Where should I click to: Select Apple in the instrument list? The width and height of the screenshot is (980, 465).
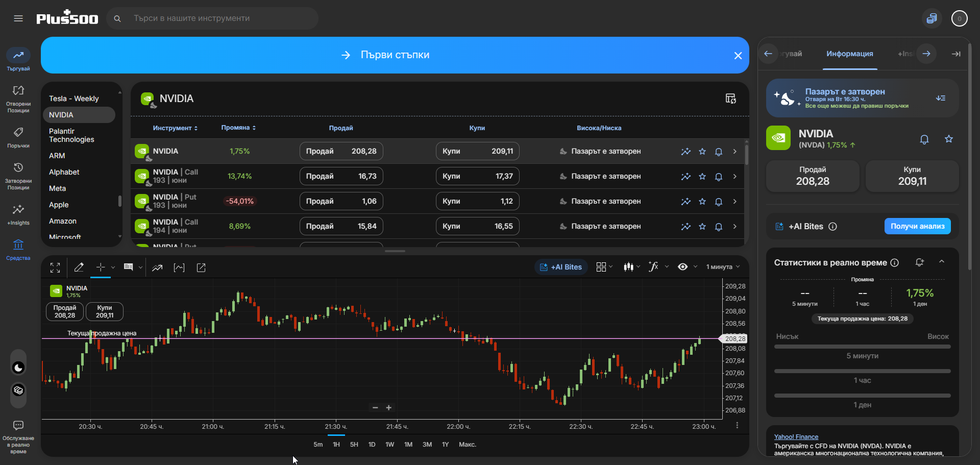tap(59, 205)
